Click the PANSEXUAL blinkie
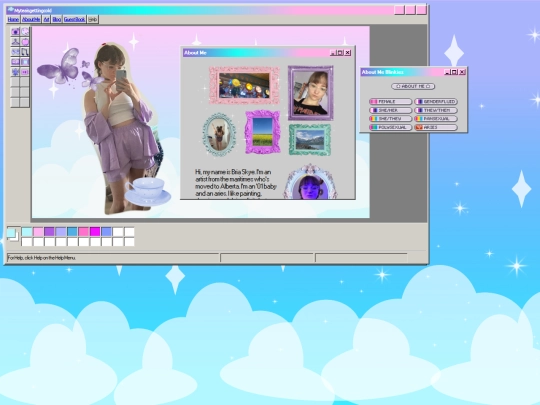Screen dimensions: 540x405 [x=436, y=118]
